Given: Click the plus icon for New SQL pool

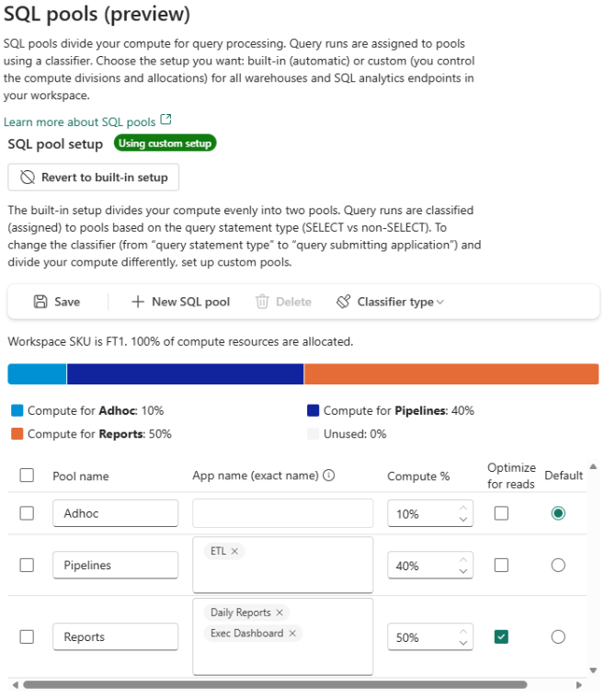Looking at the screenshot, I should click(x=138, y=302).
